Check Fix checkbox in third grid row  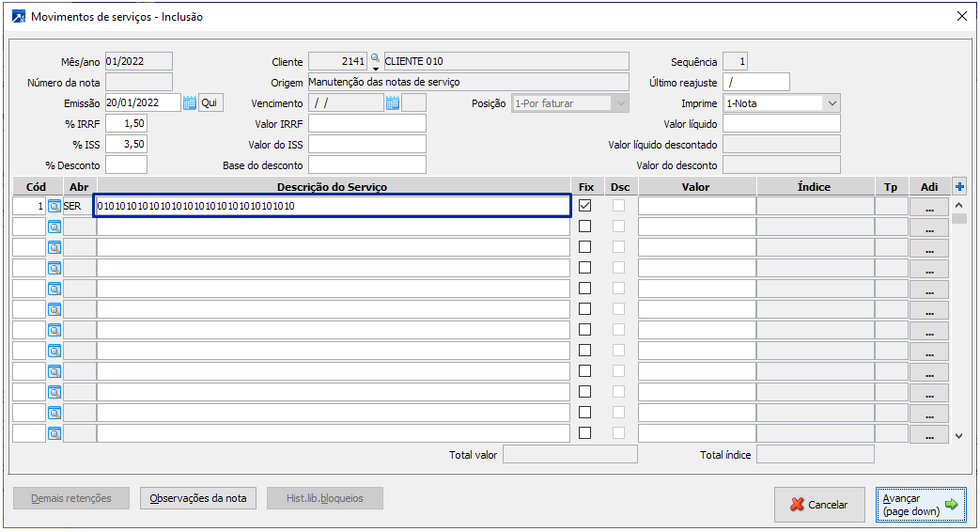click(x=585, y=247)
